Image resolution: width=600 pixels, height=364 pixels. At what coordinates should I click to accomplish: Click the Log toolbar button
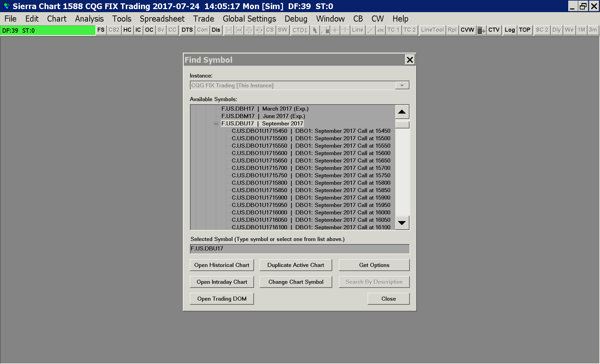pos(510,30)
